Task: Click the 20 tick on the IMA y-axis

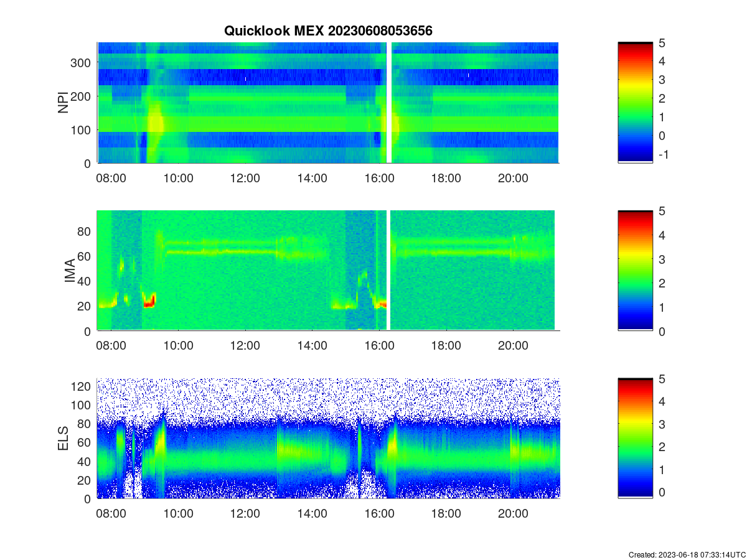Action: coord(85,306)
